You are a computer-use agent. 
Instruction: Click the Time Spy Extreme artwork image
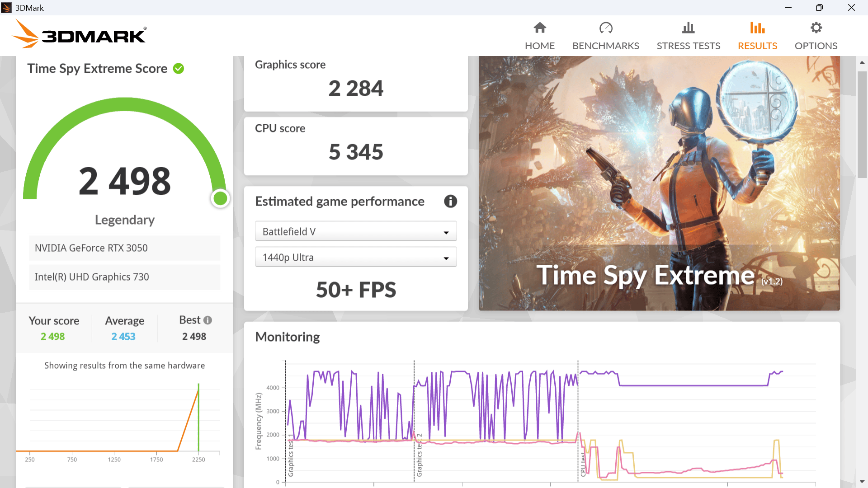pyautogui.click(x=659, y=183)
